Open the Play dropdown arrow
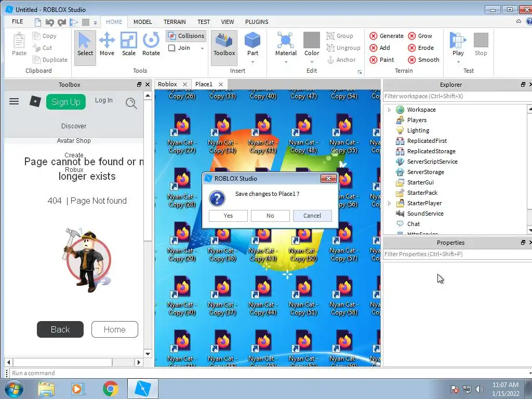 [458, 62]
